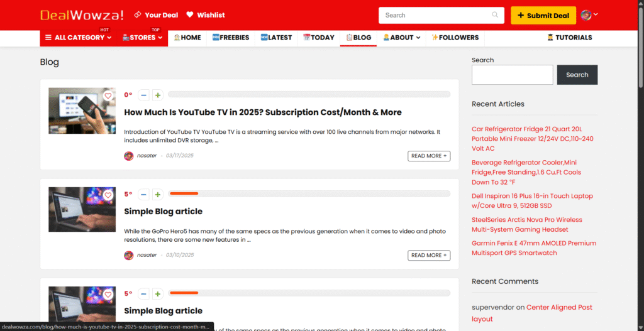Image resolution: width=644 pixels, height=331 pixels.
Task: Expand the All Category dropdown
Action: 77,38
